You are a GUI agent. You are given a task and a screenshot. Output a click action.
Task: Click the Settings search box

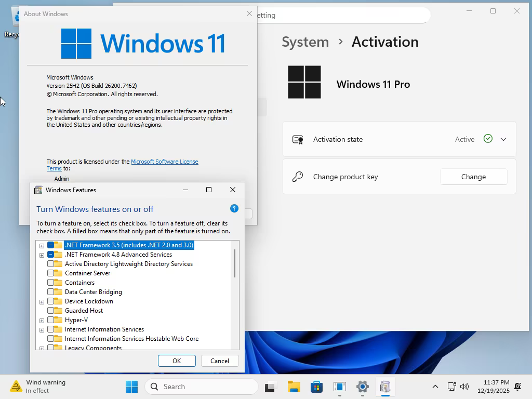[343, 15]
